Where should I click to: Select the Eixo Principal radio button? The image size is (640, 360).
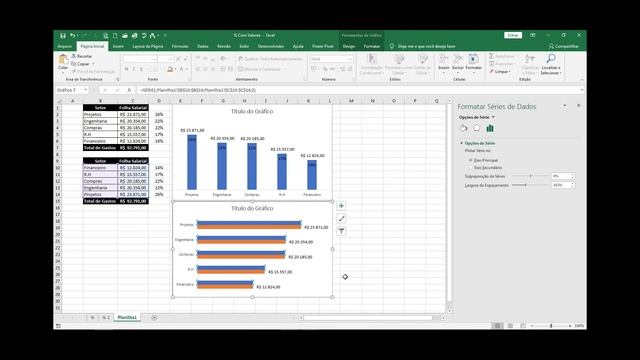[471, 160]
